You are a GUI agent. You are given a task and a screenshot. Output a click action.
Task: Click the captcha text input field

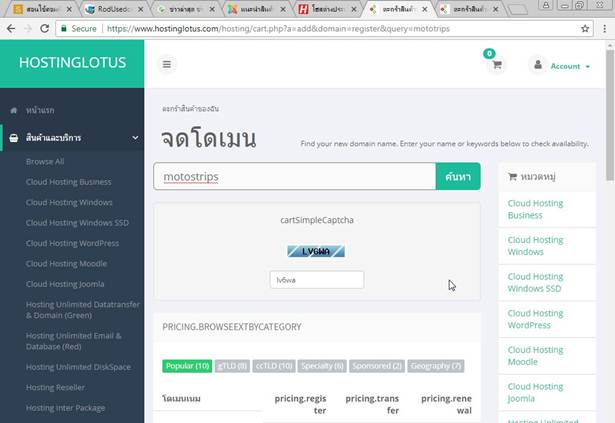tap(317, 280)
